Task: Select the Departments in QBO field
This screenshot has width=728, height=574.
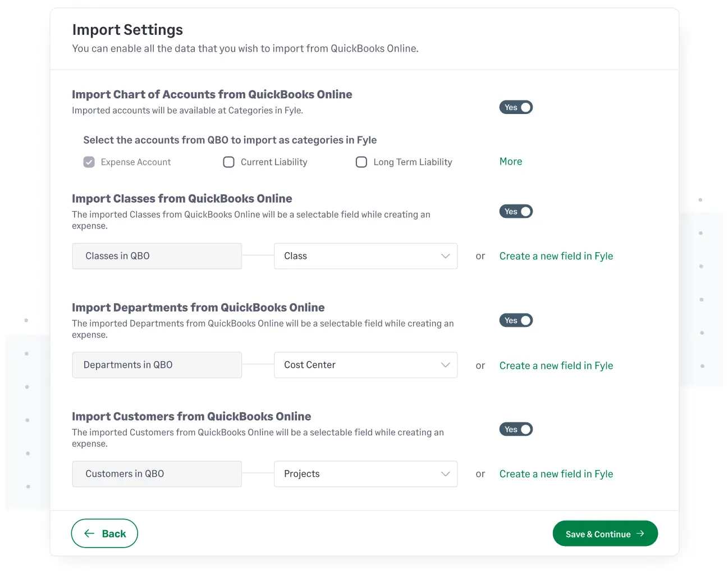Action: click(x=157, y=365)
